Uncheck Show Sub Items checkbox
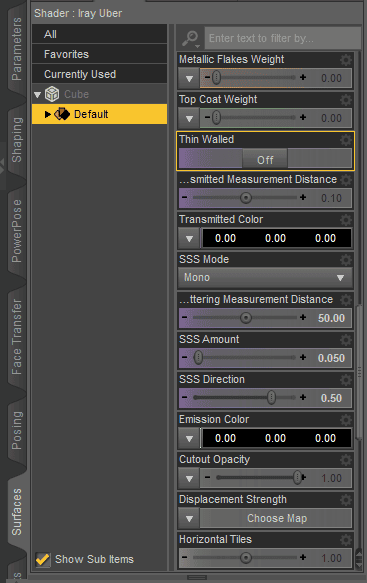The width and height of the screenshot is (367, 583). (43, 559)
